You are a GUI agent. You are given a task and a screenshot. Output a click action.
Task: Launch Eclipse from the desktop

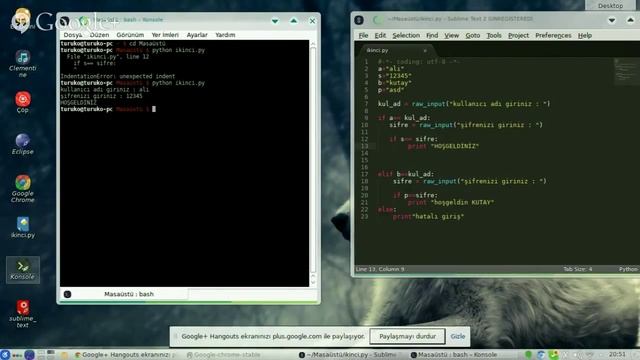click(22, 144)
